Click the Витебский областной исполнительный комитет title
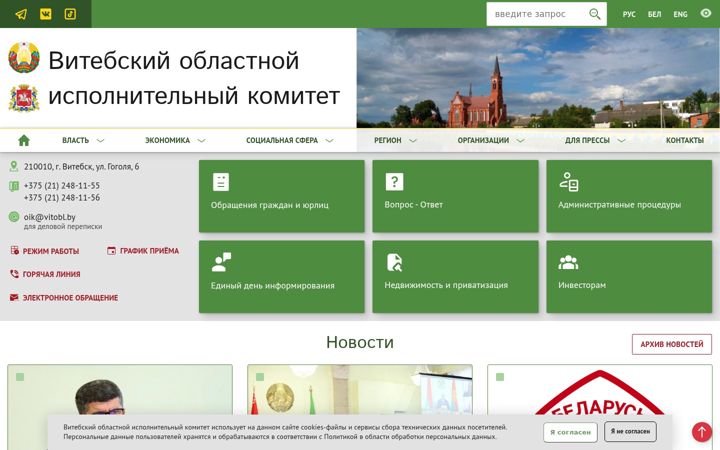The image size is (720, 450). 194,78
